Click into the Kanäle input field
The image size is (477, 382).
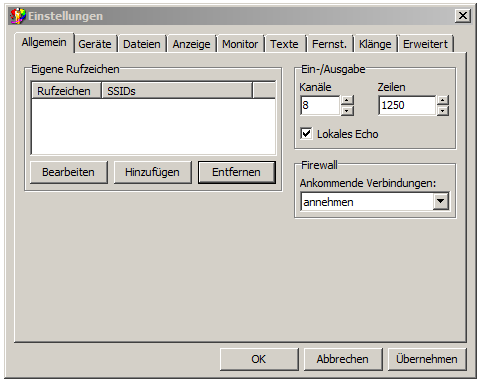pos(320,105)
